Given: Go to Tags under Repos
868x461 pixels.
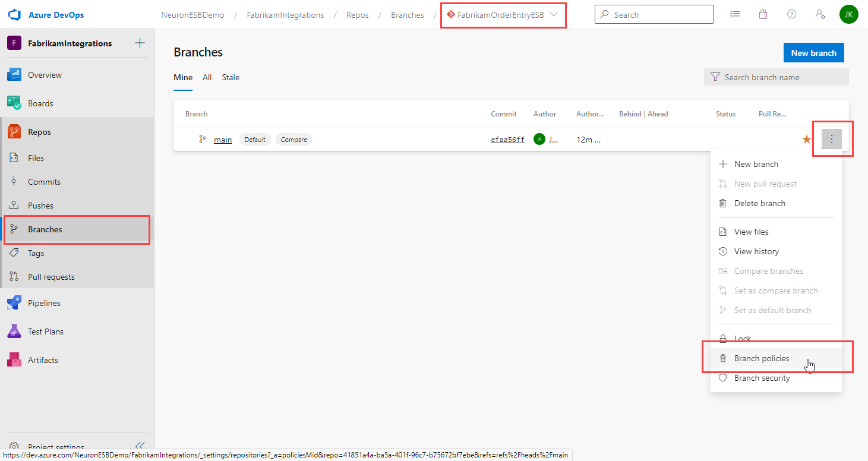Looking at the screenshot, I should (77, 253).
